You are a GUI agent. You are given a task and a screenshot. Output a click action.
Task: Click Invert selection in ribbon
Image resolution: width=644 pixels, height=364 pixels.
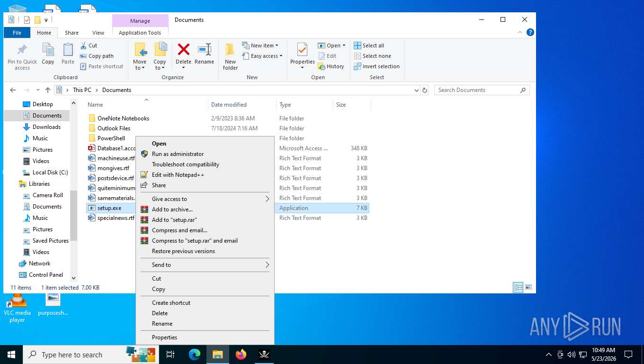tap(377, 66)
